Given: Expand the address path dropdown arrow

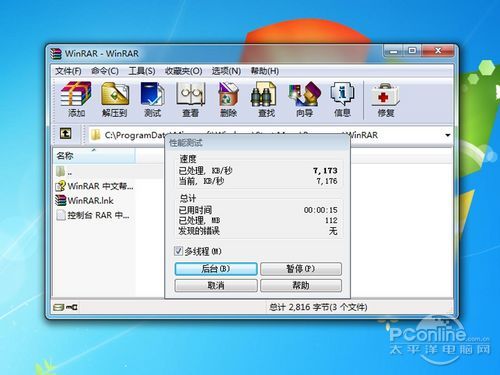Looking at the screenshot, I should pyautogui.click(x=448, y=135).
